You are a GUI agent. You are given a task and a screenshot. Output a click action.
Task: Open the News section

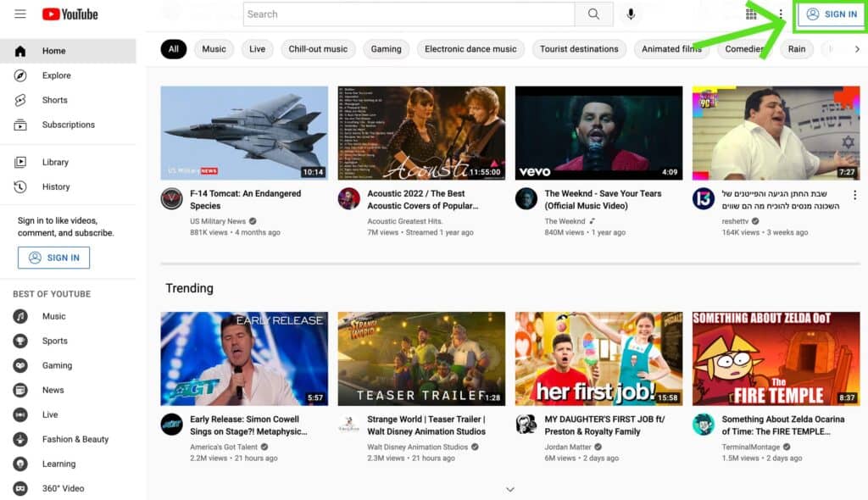[52, 390]
